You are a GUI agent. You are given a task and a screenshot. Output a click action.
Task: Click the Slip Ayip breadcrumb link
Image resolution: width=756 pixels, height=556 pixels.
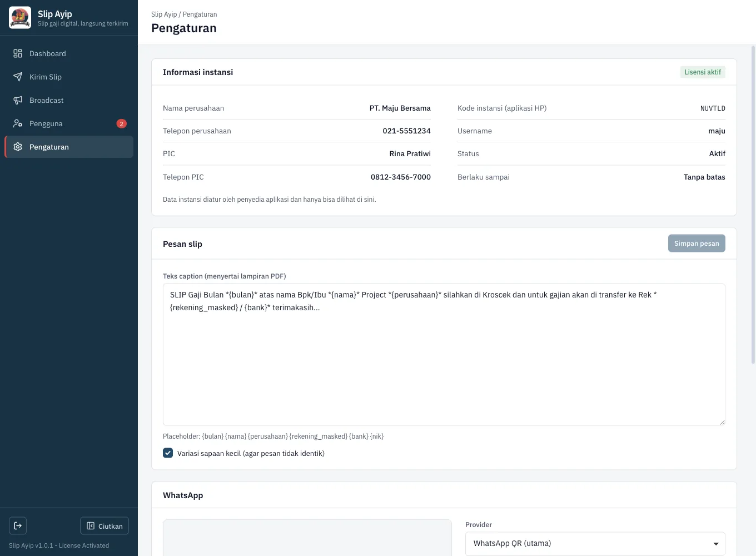164,14
